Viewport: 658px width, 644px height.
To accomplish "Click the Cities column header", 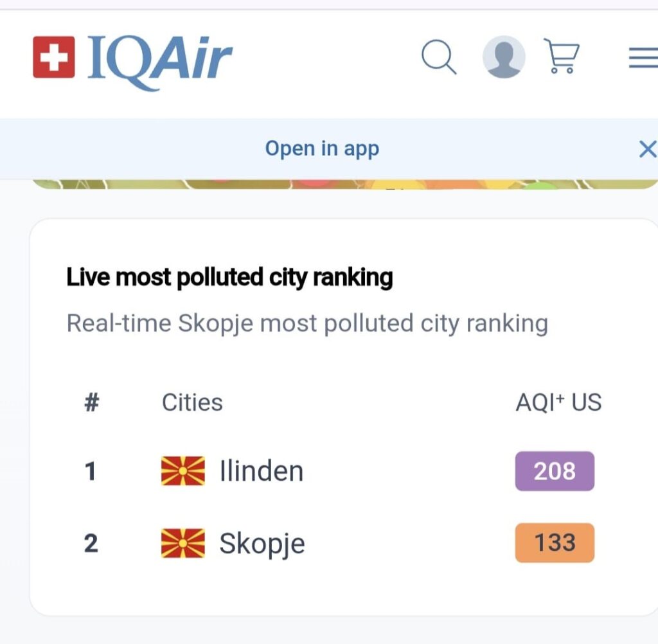I will pos(192,402).
